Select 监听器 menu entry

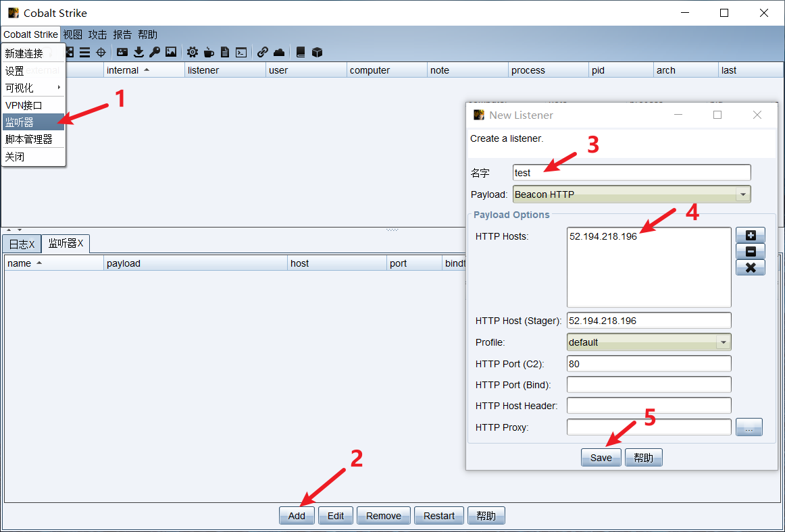[x=33, y=122]
